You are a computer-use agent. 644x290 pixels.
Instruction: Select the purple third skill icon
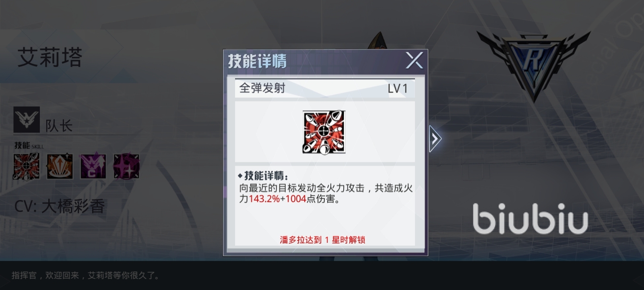(93, 166)
